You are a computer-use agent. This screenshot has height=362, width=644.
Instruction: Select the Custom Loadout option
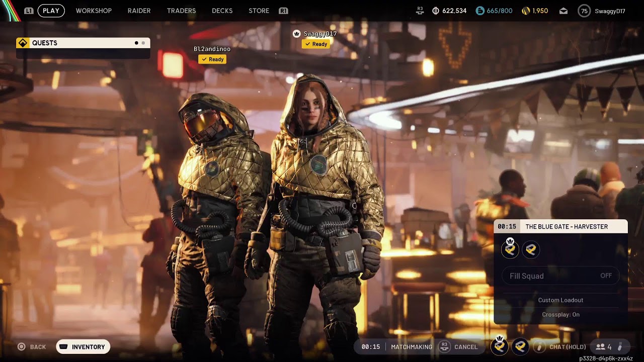[x=560, y=300]
